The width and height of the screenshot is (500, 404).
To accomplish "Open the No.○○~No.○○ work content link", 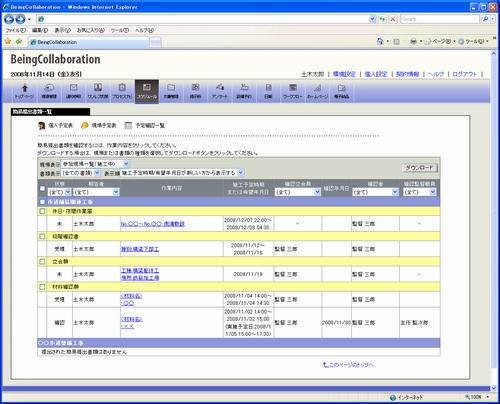I will tap(153, 224).
